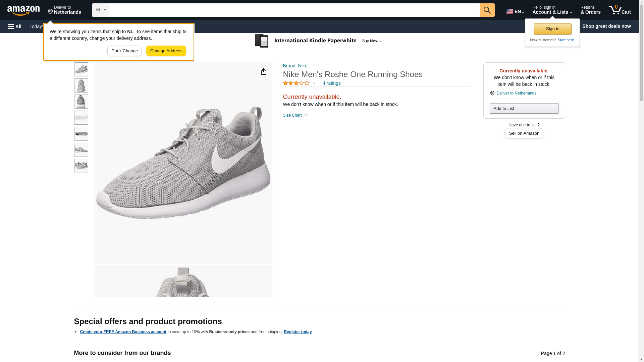Open Returns & Orders menu item
The height and width of the screenshot is (362, 644).
pos(590,10)
